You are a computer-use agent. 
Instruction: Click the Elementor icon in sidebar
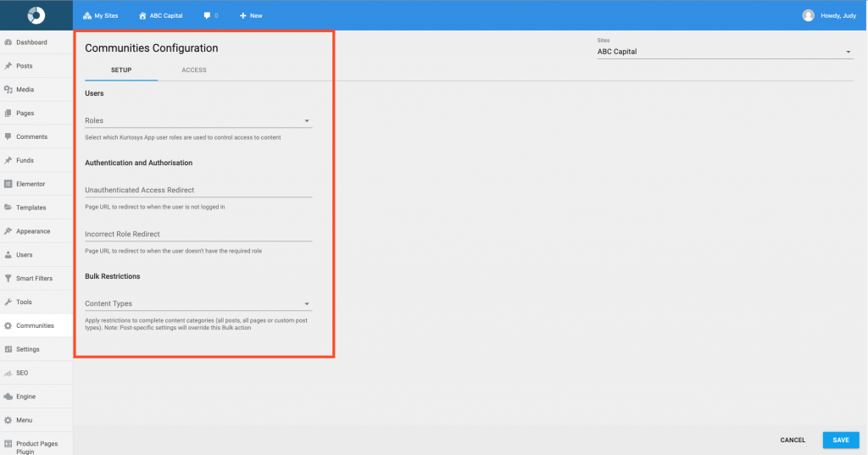point(8,184)
